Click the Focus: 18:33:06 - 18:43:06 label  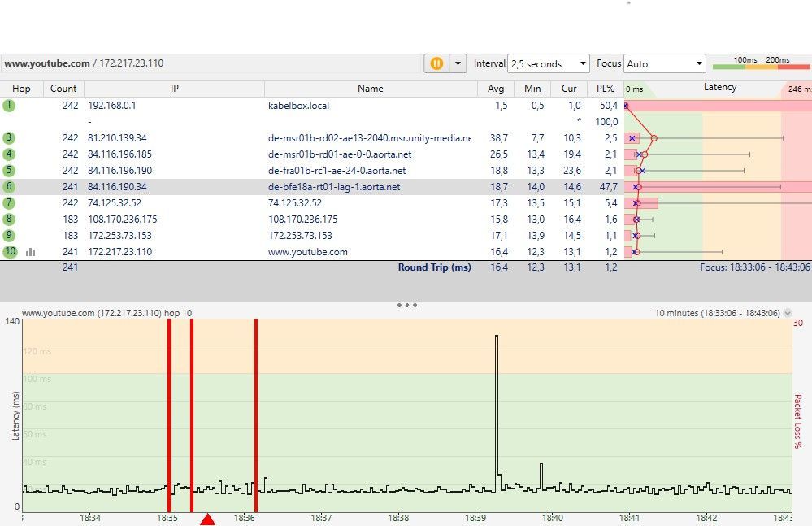pos(754,267)
